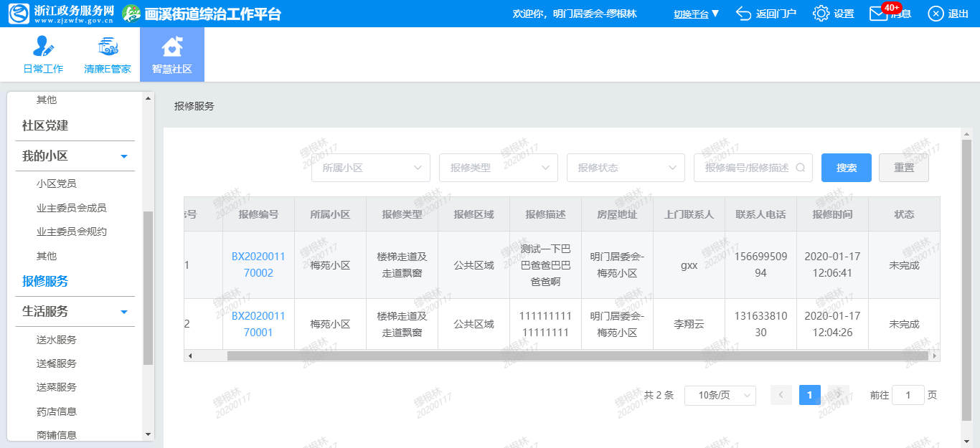The height and width of the screenshot is (448, 980).
Task: Expand the 所属小区 dropdown
Action: tap(370, 168)
